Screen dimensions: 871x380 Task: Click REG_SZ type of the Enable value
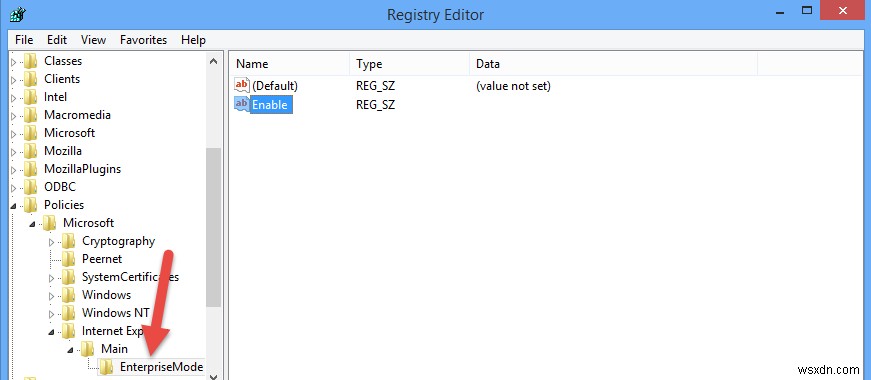[376, 104]
